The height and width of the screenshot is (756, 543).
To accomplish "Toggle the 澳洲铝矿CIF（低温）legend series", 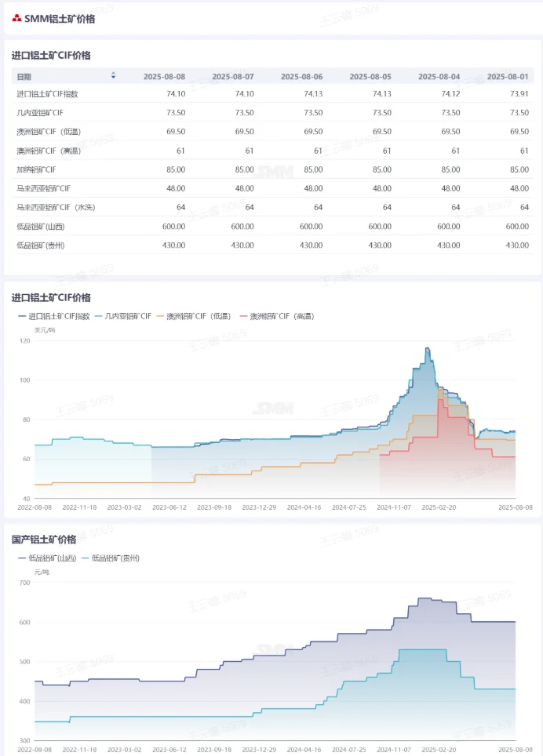I will (194, 316).
